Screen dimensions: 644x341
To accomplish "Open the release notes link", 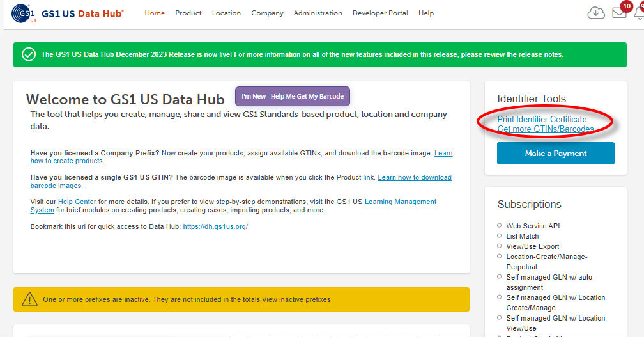I will coord(540,55).
